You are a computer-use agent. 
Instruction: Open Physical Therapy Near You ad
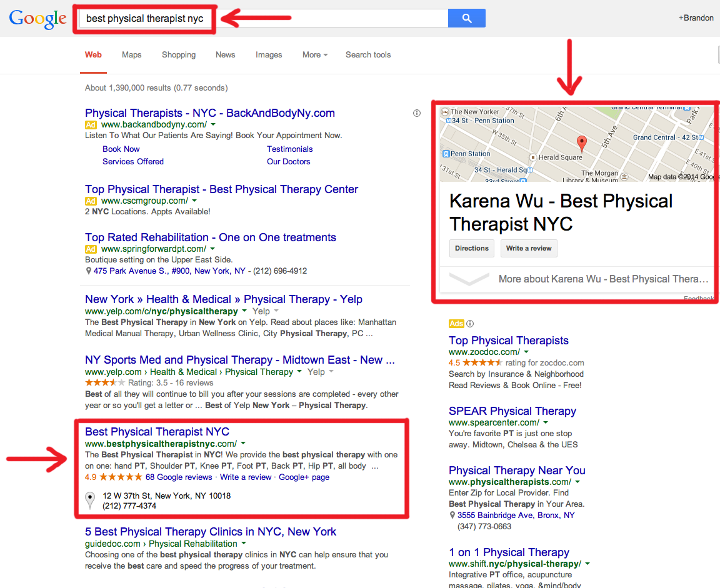click(x=517, y=470)
